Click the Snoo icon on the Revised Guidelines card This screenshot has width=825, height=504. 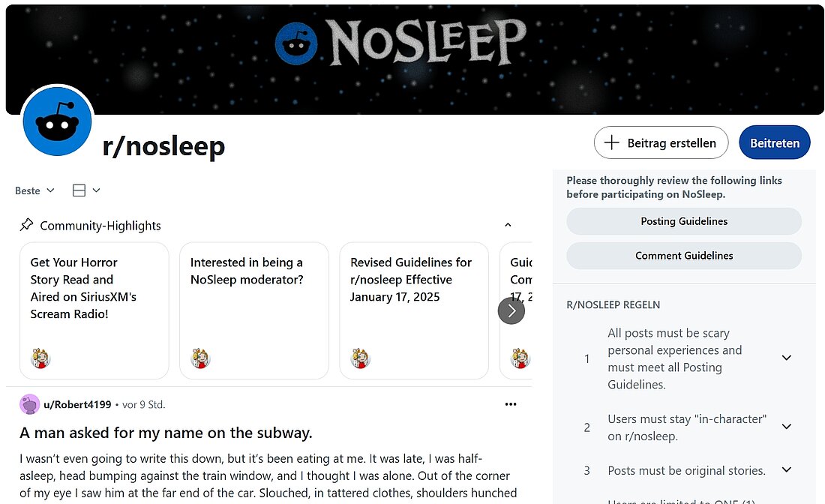360,358
